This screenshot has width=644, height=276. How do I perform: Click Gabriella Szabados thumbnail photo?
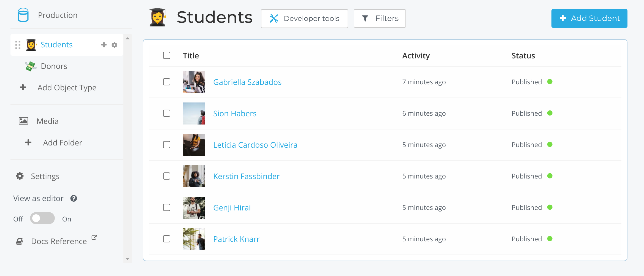point(194,82)
